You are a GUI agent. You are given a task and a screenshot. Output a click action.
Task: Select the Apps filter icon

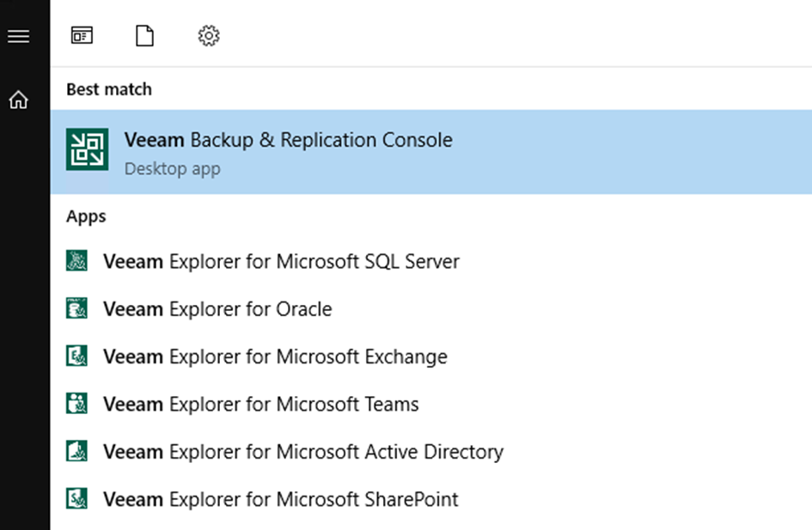coord(82,36)
